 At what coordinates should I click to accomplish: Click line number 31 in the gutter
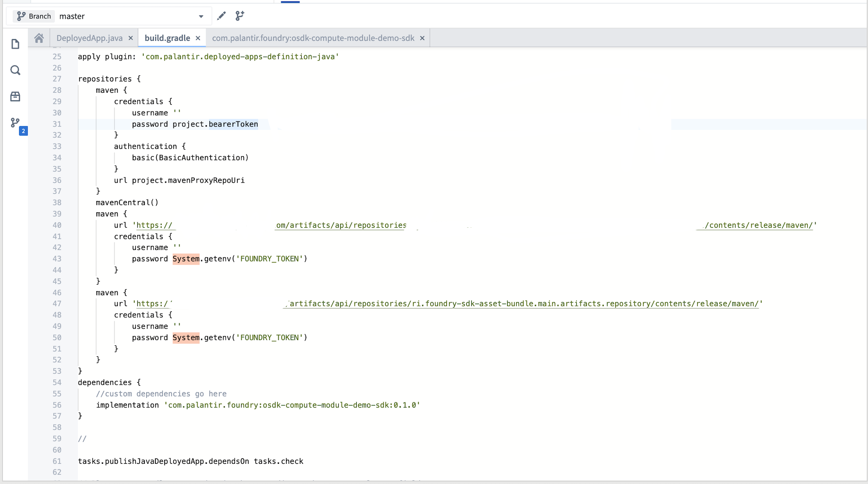click(x=57, y=124)
